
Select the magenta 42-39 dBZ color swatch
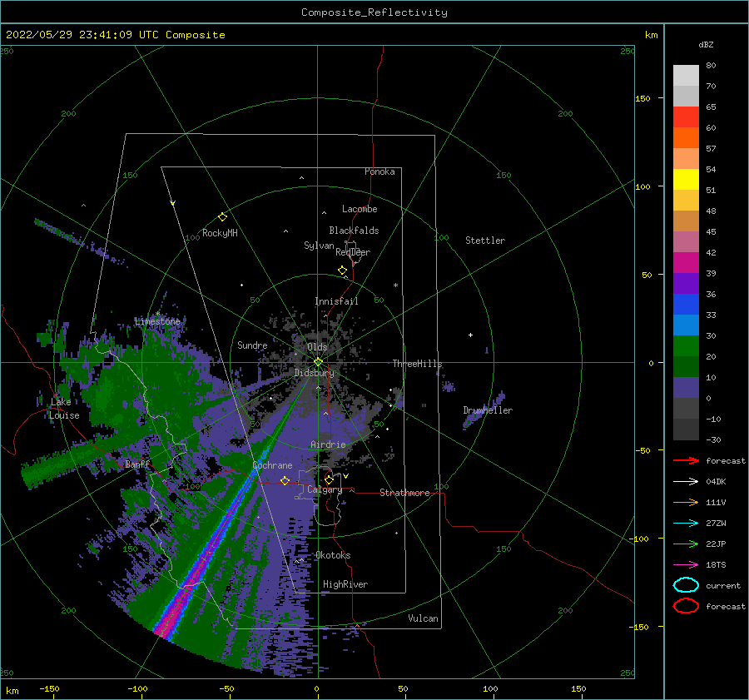click(686, 263)
